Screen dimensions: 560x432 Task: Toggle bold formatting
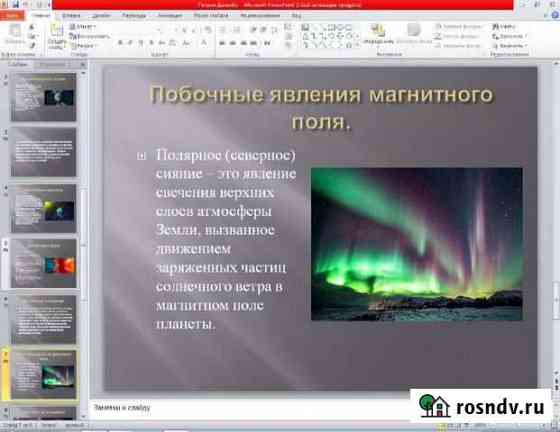click(x=120, y=43)
